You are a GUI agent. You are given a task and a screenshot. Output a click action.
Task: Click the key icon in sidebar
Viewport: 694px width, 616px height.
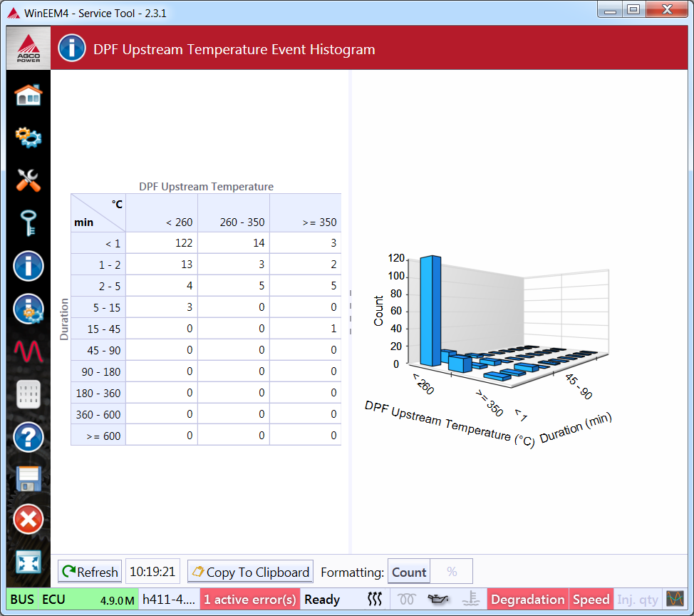click(29, 223)
